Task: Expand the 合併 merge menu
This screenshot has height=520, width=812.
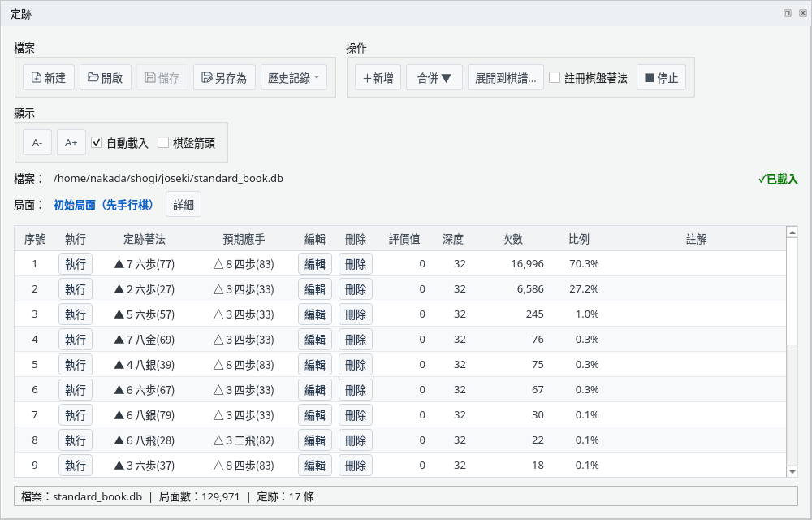Action: pos(434,78)
